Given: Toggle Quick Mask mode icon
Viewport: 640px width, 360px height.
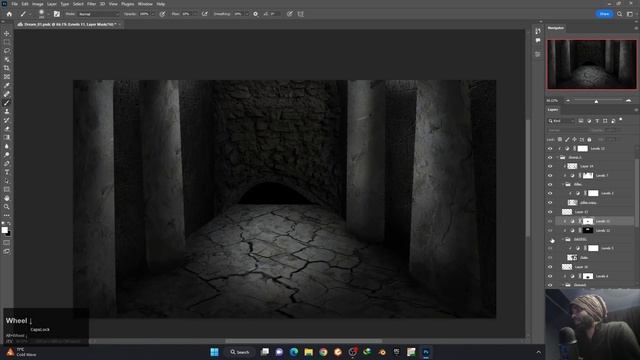Looking at the screenshot, I should 7,242.
